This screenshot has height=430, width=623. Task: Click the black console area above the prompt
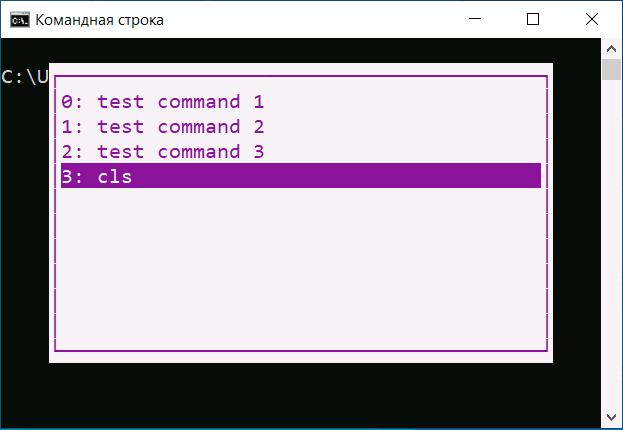301,50
